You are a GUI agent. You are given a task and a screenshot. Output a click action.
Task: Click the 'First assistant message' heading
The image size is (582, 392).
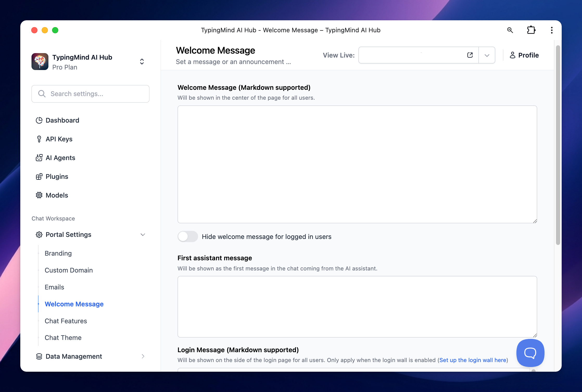pyautogui.click(x=215, y=258)
